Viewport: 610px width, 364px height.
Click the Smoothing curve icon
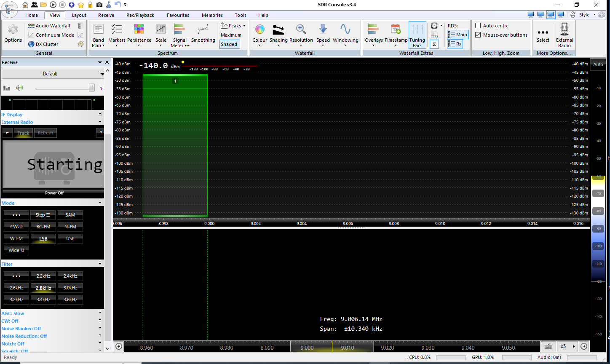203,29
